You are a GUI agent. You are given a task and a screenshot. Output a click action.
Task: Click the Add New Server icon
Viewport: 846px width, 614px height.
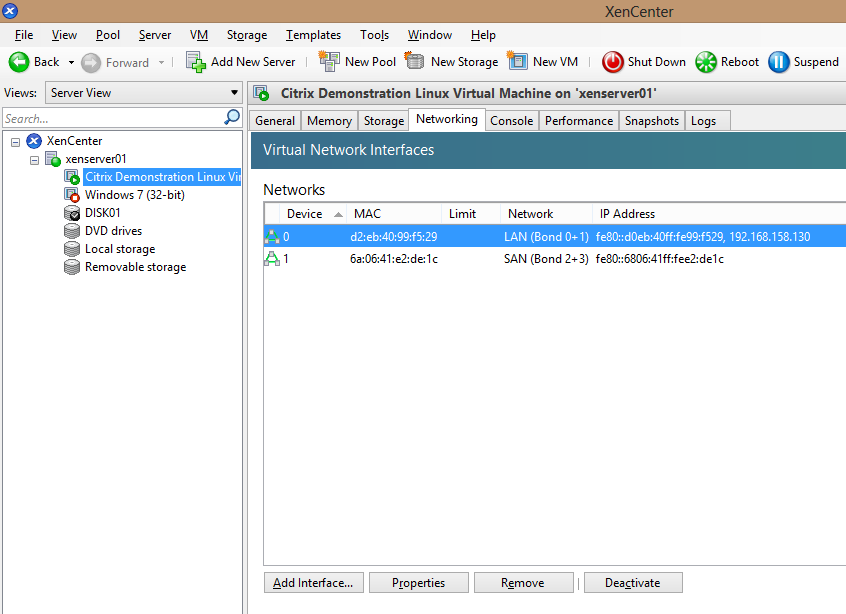[196, 62]
